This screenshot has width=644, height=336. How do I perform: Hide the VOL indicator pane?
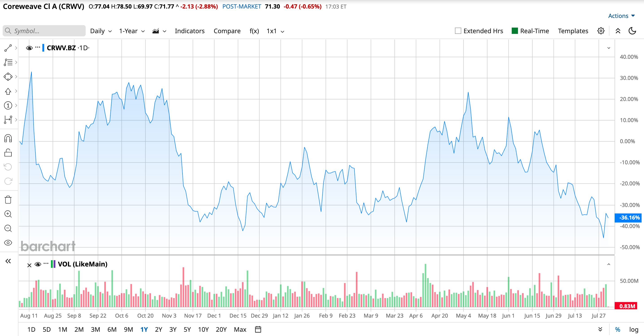pyautogui.click(x=38, y=264)
